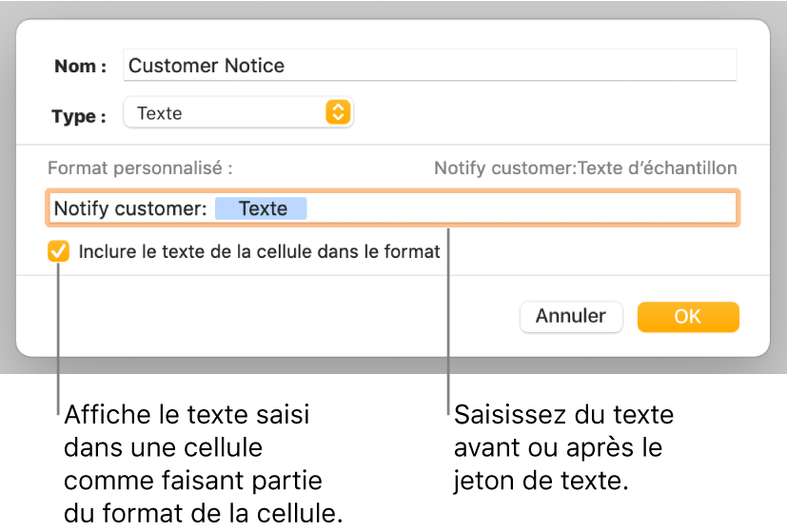Click the "Notify customer:" text in format field
Screen dimensions: 787x532
(x=130, y=208)
